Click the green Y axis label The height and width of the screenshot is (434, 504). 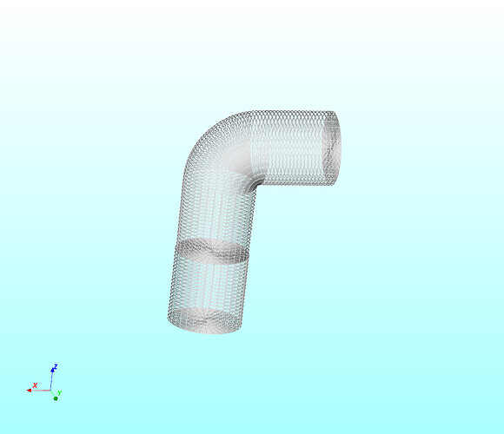point(59,393)
